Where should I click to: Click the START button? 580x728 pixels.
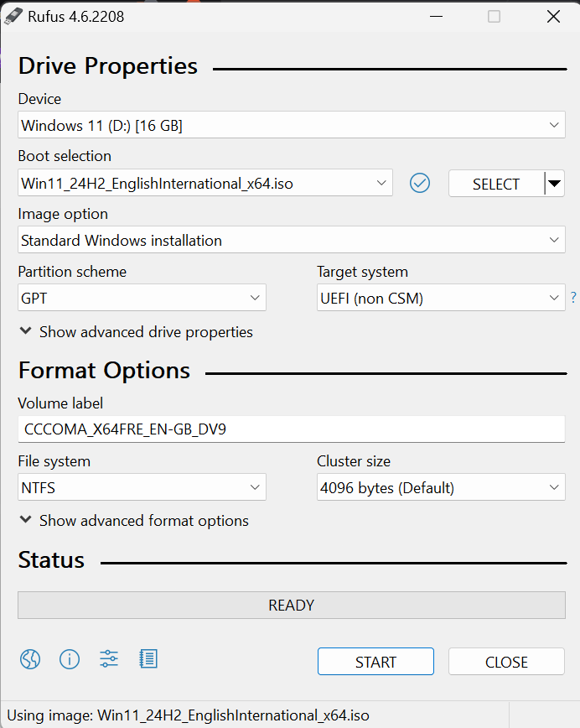(x=375, y=662)
